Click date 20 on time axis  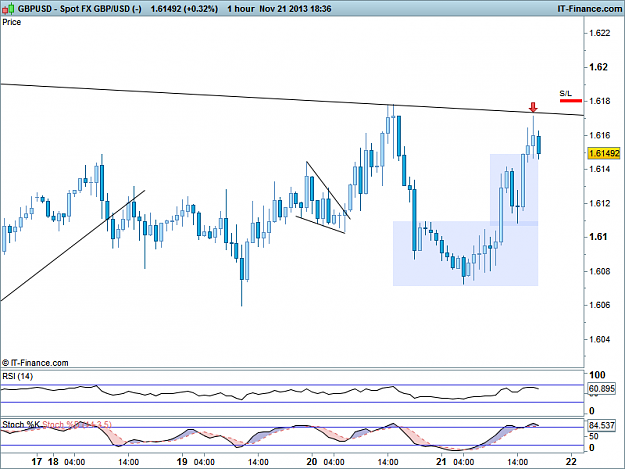pyautogui.click(x=312, y=462)
